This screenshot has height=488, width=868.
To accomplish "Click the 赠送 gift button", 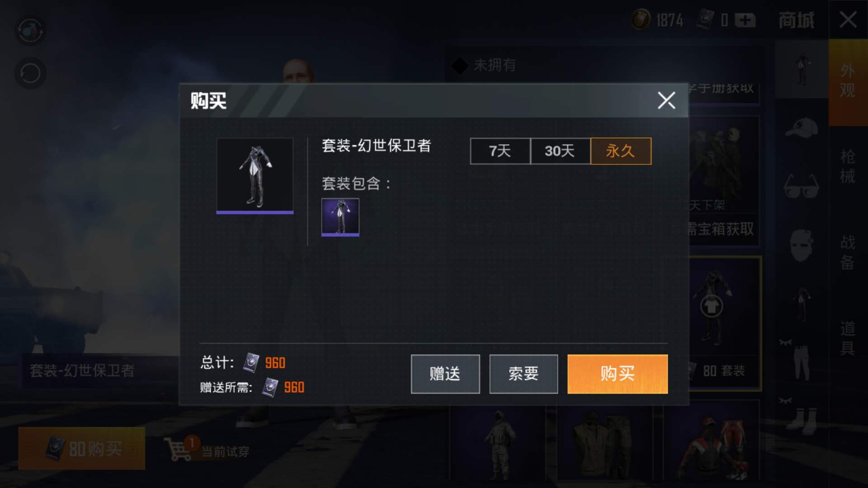I will tap(445, 374).
